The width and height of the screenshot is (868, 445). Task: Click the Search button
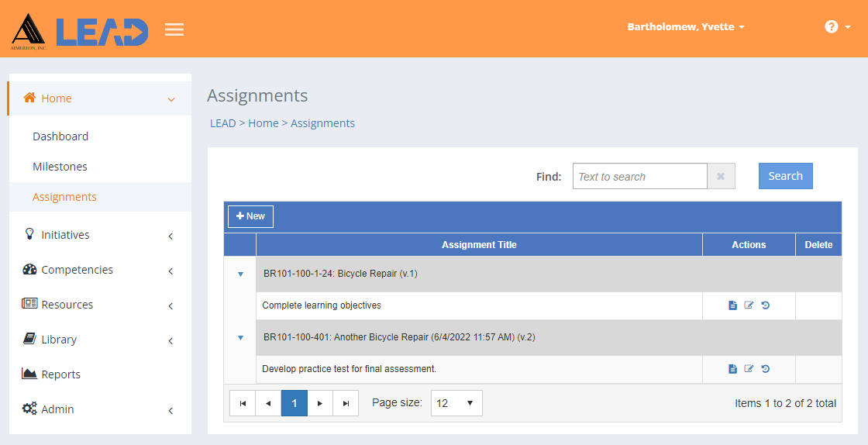tap(786, 176)
